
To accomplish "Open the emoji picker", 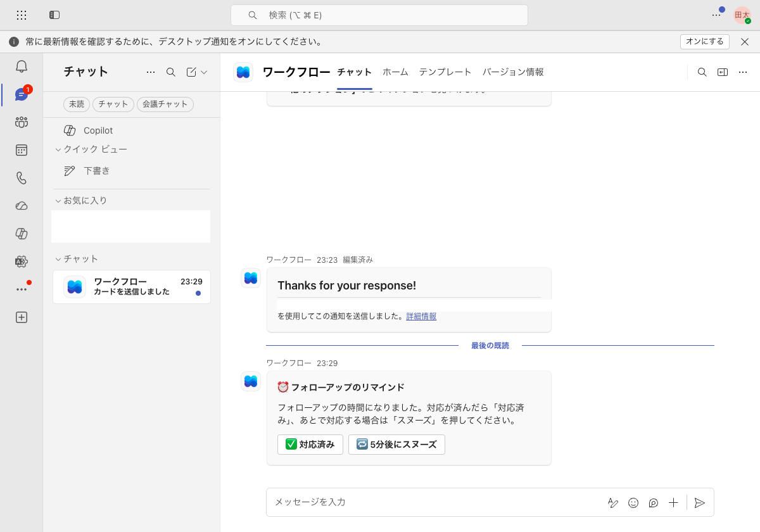I will [x=633, y=503].
